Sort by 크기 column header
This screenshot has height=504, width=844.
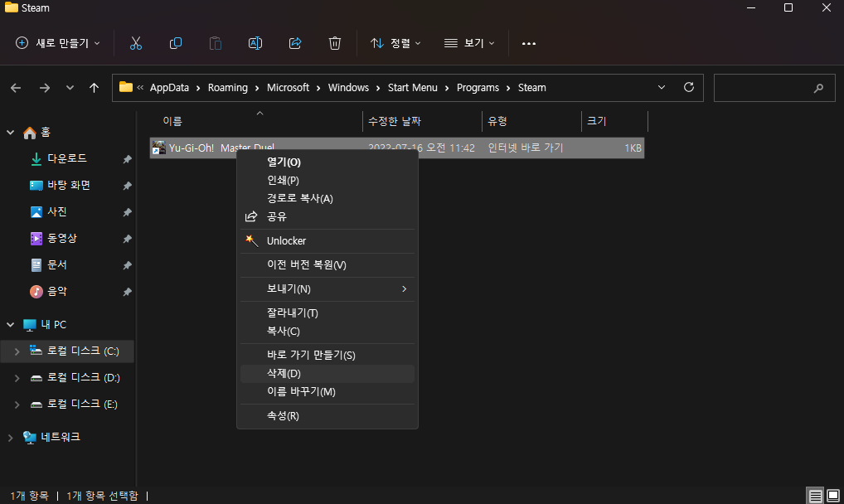pos(614,121)
